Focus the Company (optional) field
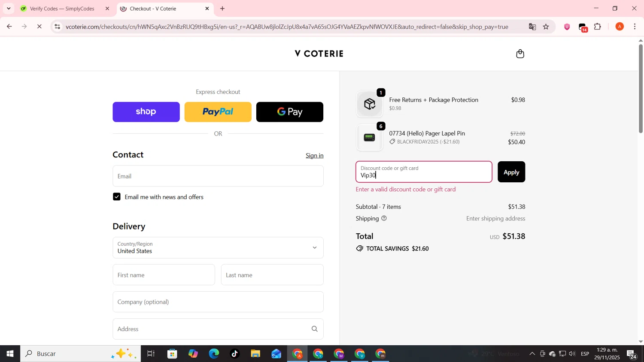The height and width of the screenshot is (362, 644). pyautogui.click(x=218, y=302)
